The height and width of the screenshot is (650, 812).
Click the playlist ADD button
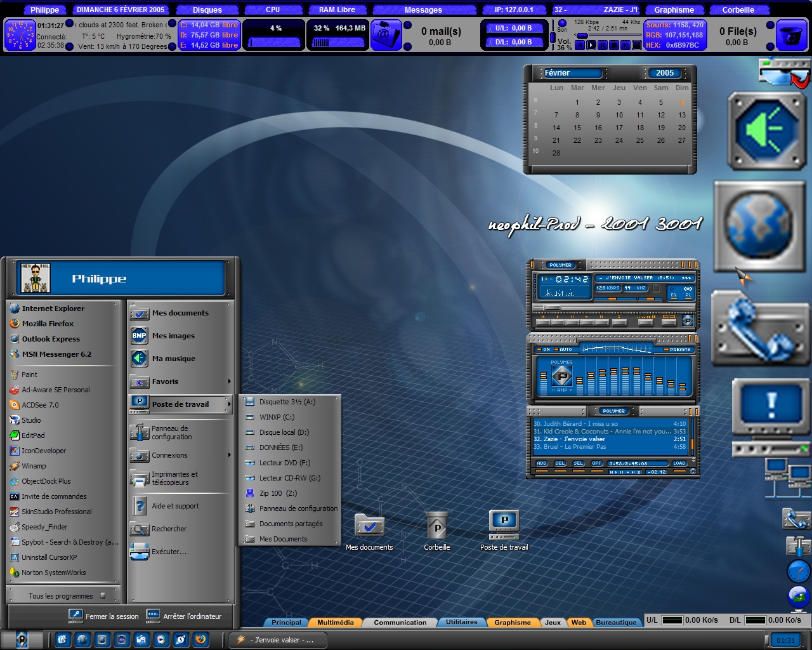coord(542,463)
